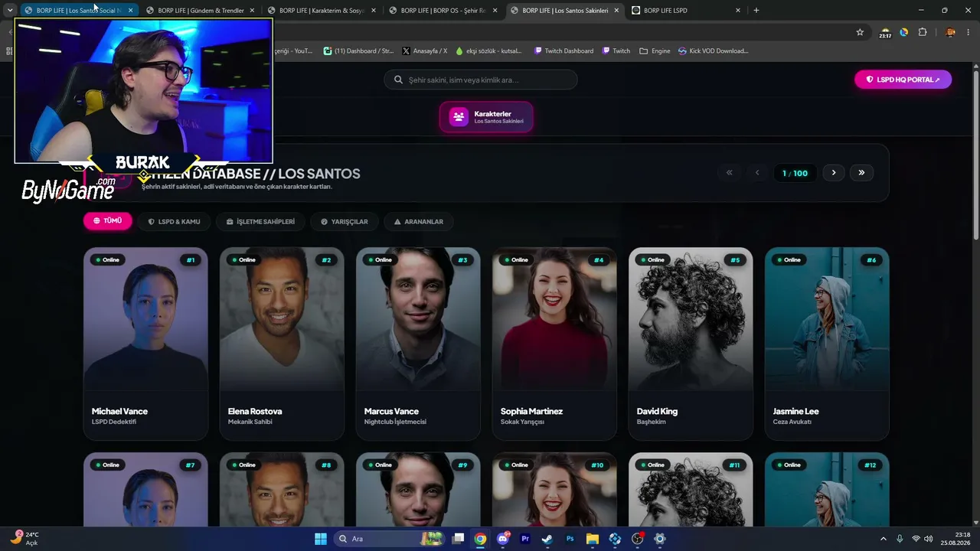This screenshot has height=551, width=980.
Task: Click the Başhekim role text
Action: [x=652, y=422]
